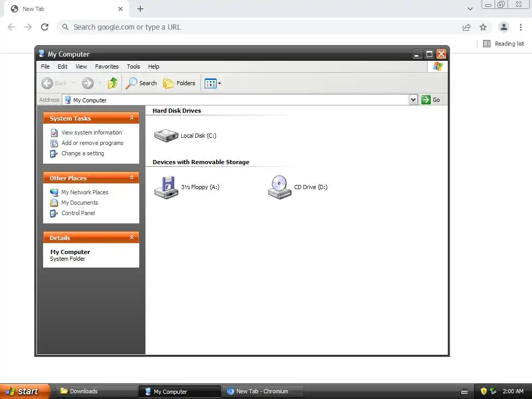Click the Chromium URL search field
This screenshot has height=399, width=532.
258,27
